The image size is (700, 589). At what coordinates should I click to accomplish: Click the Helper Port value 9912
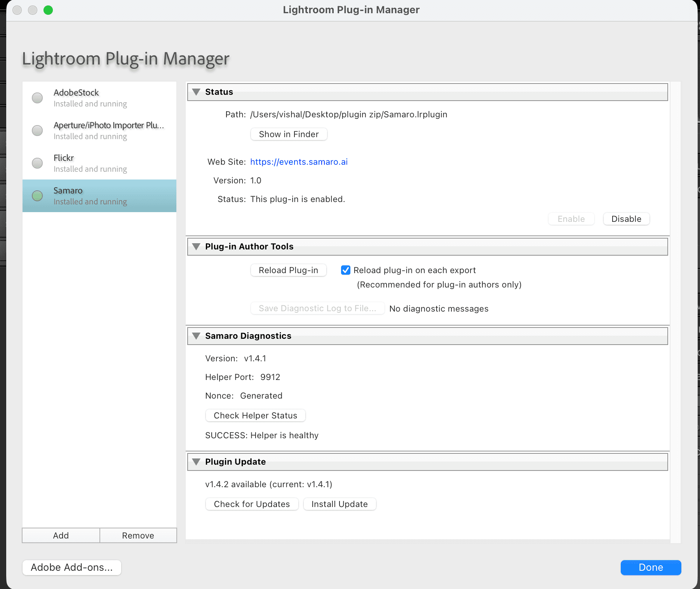(x=270, y=377)
